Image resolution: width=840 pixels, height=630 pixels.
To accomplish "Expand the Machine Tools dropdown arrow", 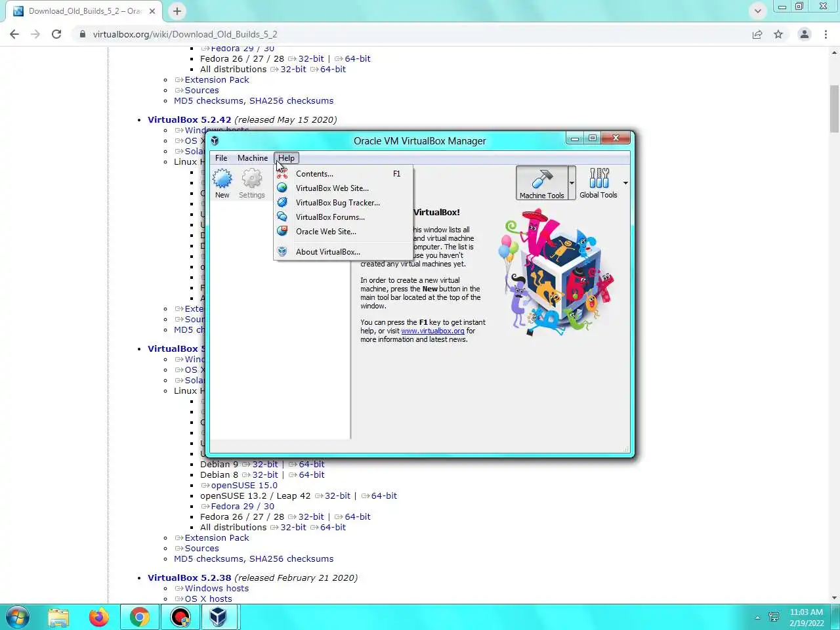I will (x=572, y=183).
